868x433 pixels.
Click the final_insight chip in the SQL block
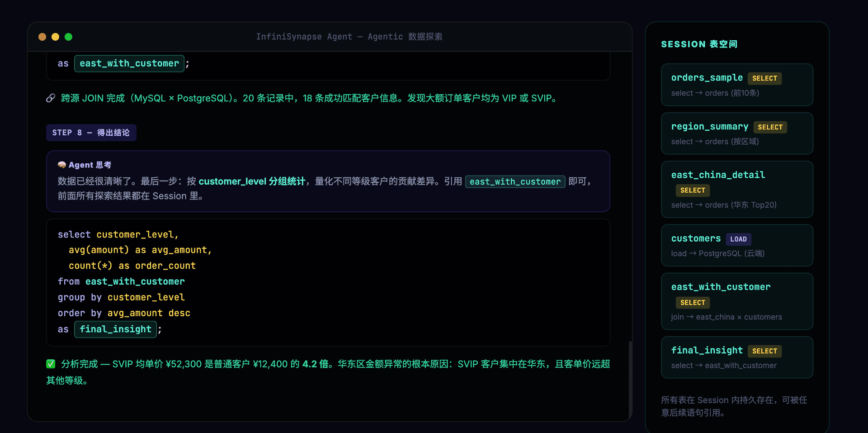(x=115, y=329)
